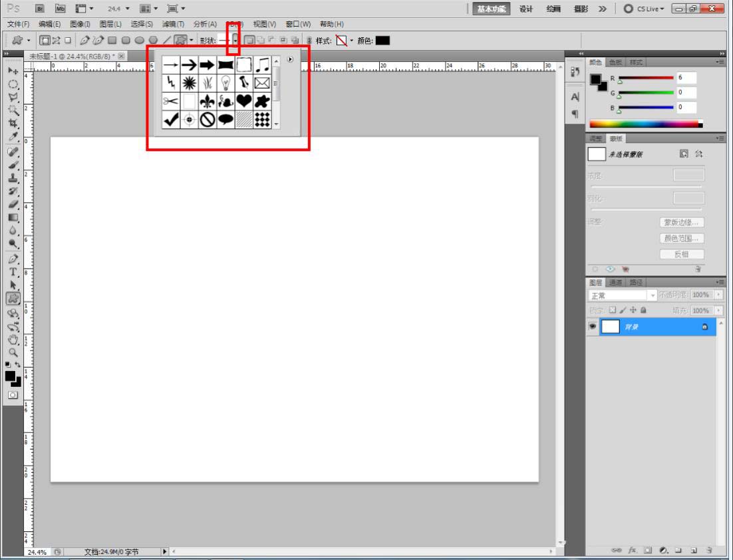Select the Horizontal Type tool

13,272
